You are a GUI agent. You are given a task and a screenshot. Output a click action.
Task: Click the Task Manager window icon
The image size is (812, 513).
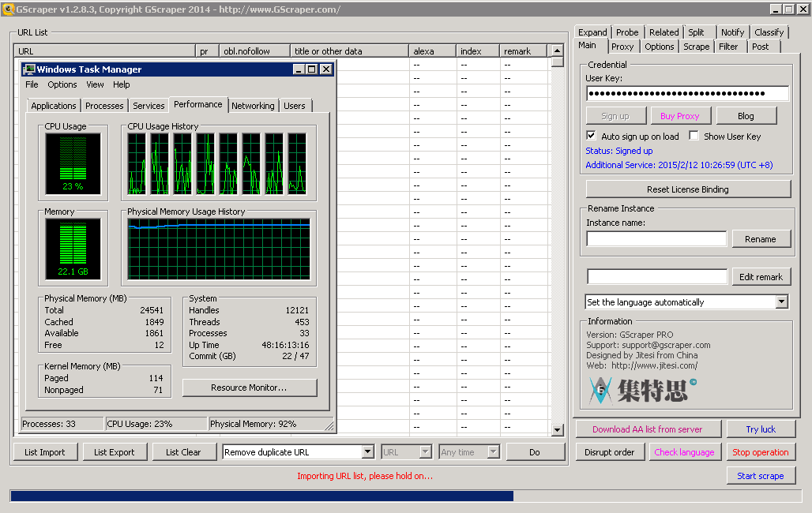click(29, 69)
